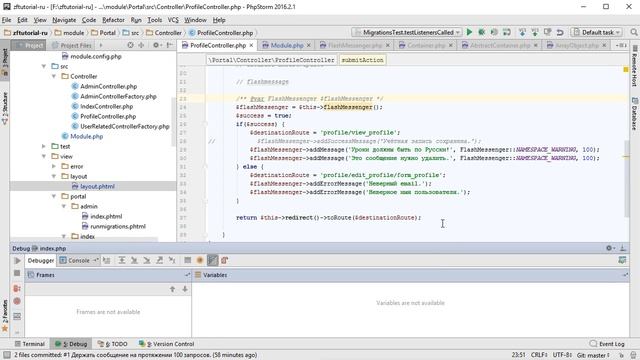Image resolution: width=640 pixels, height=360 pixels.
Task: Click the Step Over debugger icon
Action: pyautogui.click(x=122, y=260)
